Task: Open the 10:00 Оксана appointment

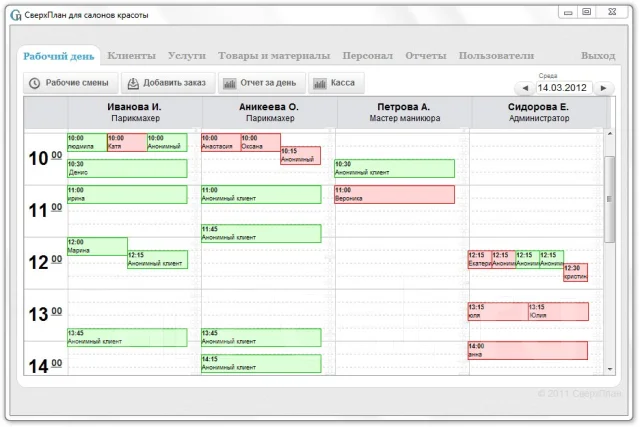Action: (260, 142)
